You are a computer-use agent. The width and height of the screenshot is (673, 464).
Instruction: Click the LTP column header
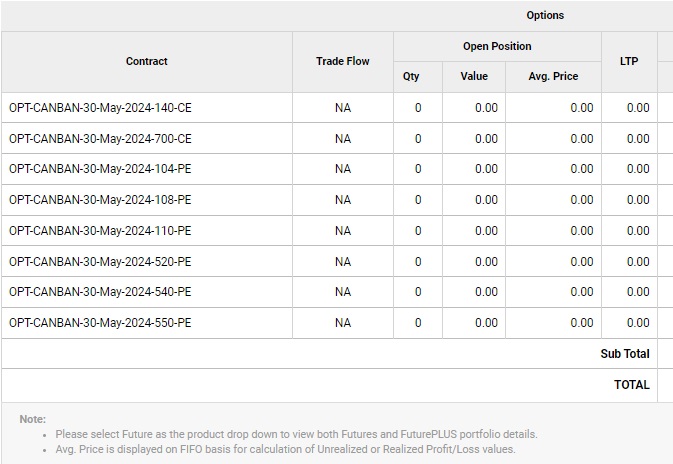(x=629, y=62)
